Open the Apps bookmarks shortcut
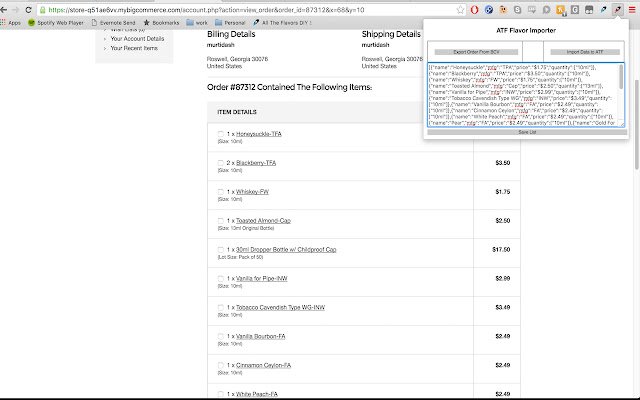The height and width of the screenshot is (400, 640). 10,23
